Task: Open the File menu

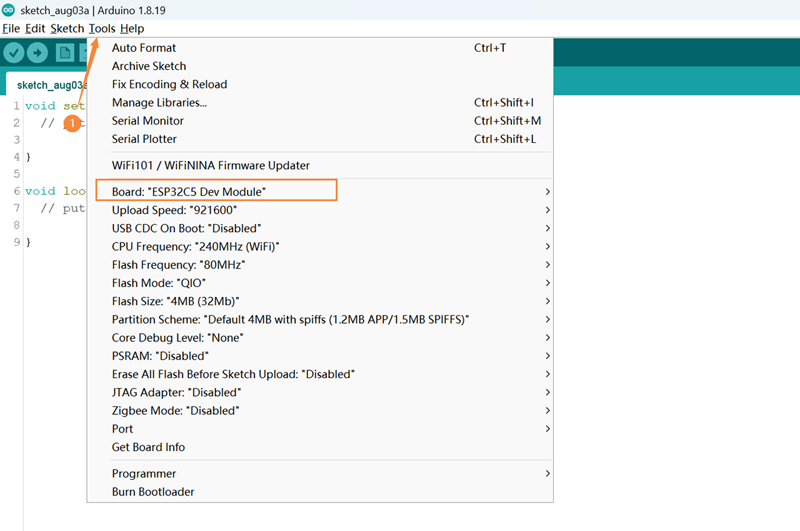Action: click(x=11, y=29)
